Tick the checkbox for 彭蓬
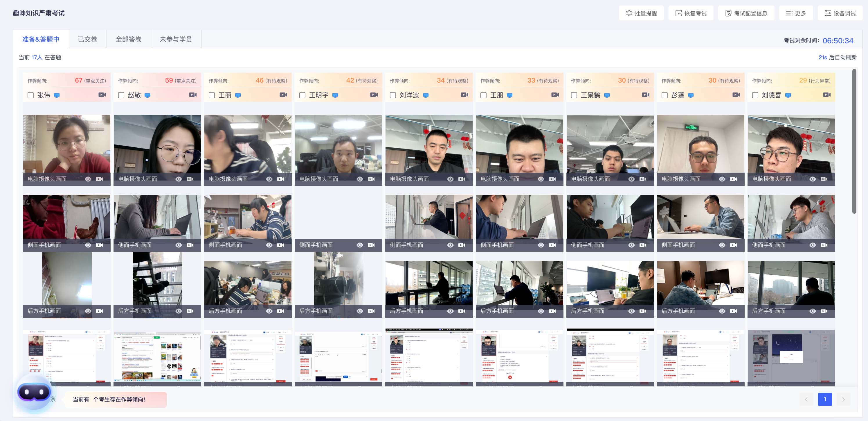The height and width of the screenshot is (421, 868). (664, 95)
